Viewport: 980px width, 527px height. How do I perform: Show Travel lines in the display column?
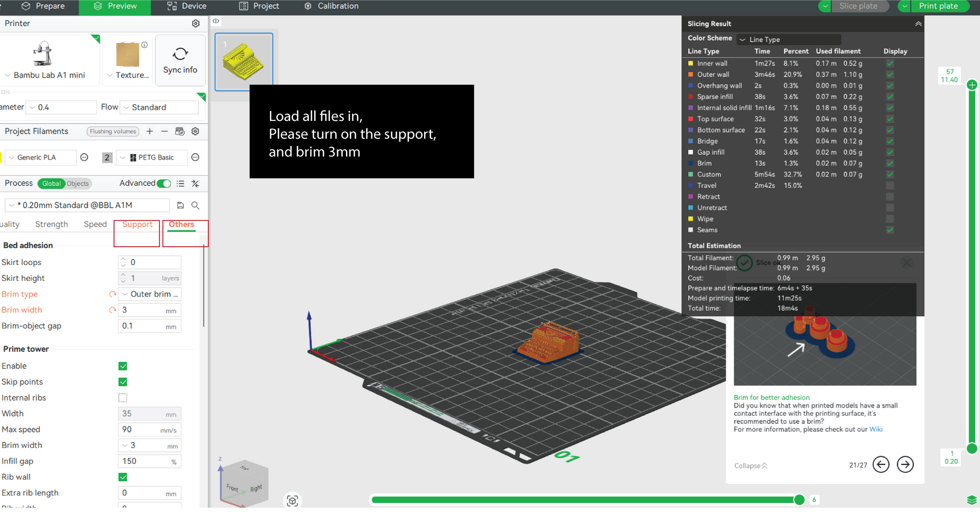pyautogui.click(x=890, y=186)
